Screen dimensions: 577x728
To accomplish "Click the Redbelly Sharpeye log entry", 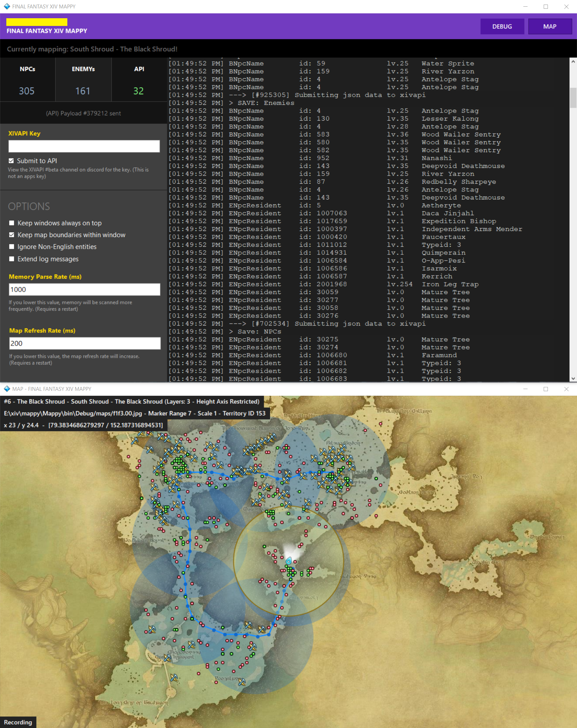I will 332,182.
